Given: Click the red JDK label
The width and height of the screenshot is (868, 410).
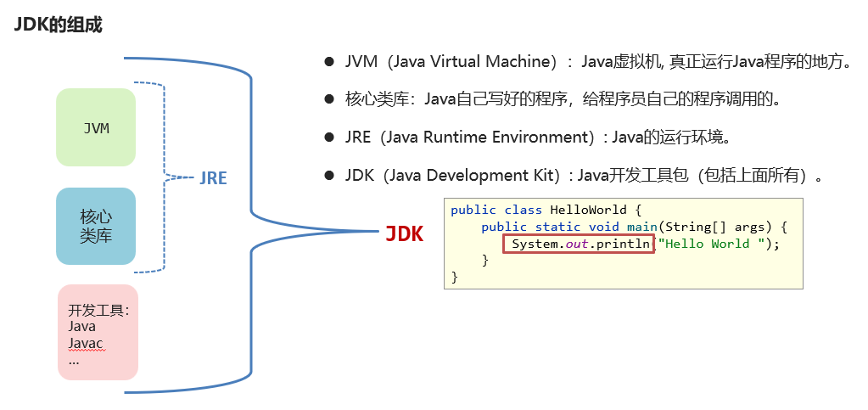Looking at the screenshot, I should [x=405, y=234].
